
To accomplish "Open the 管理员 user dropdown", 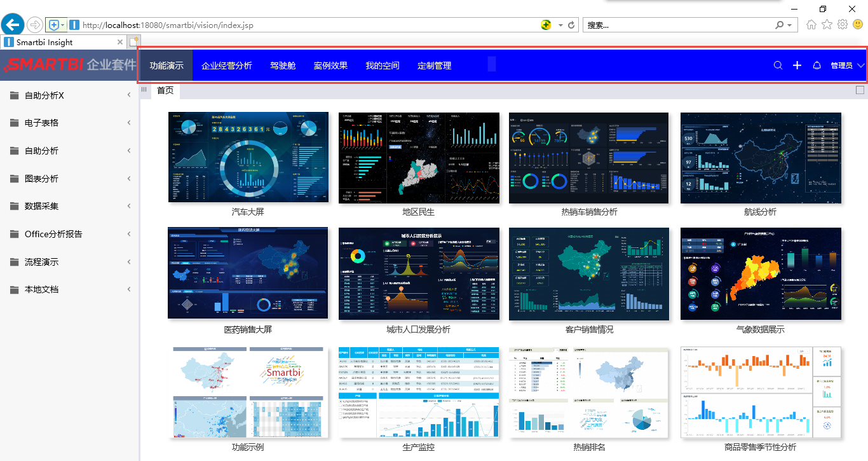I will [x=848, y=65].
